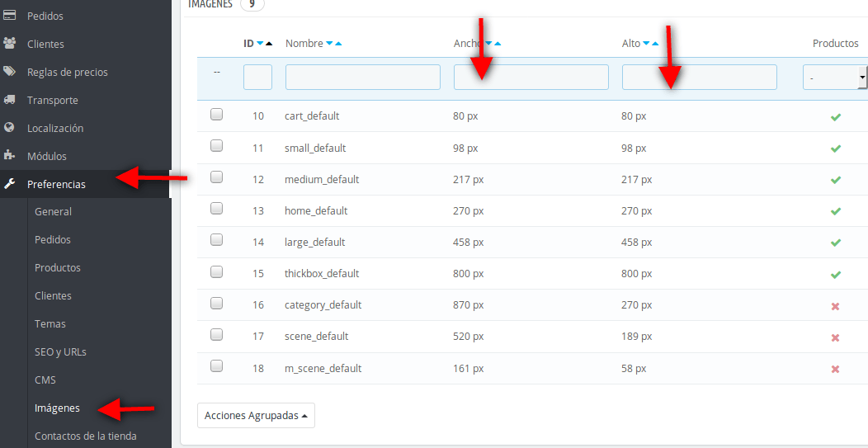Toggle Productos check for thickbox_default

click(x=836, y=274)
